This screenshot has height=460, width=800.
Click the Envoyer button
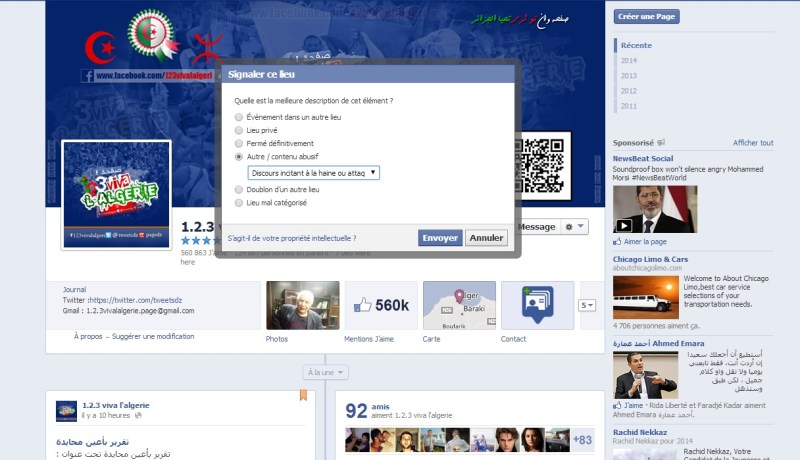(440, 238)
